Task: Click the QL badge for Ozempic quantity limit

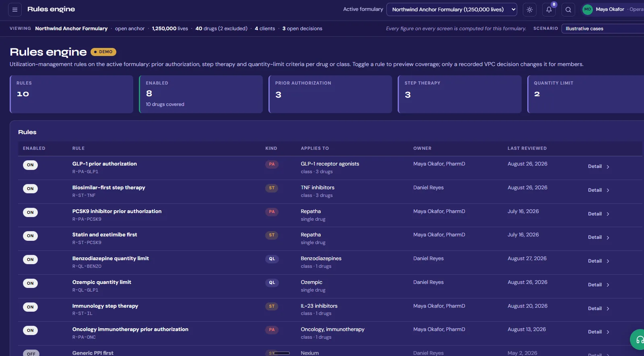Action: 272,283
